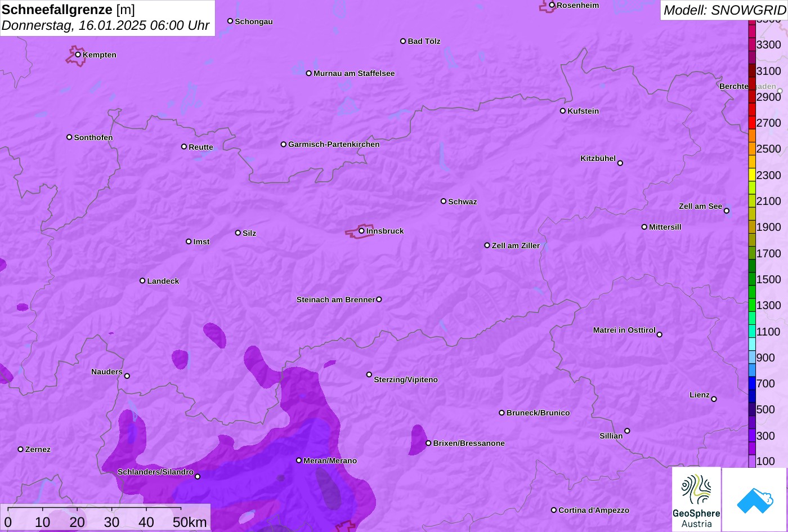Screen dimensions: 788x532
Task: Pick the red swatch at 2700
Action: pyautogui.click(x=752, y=123)
